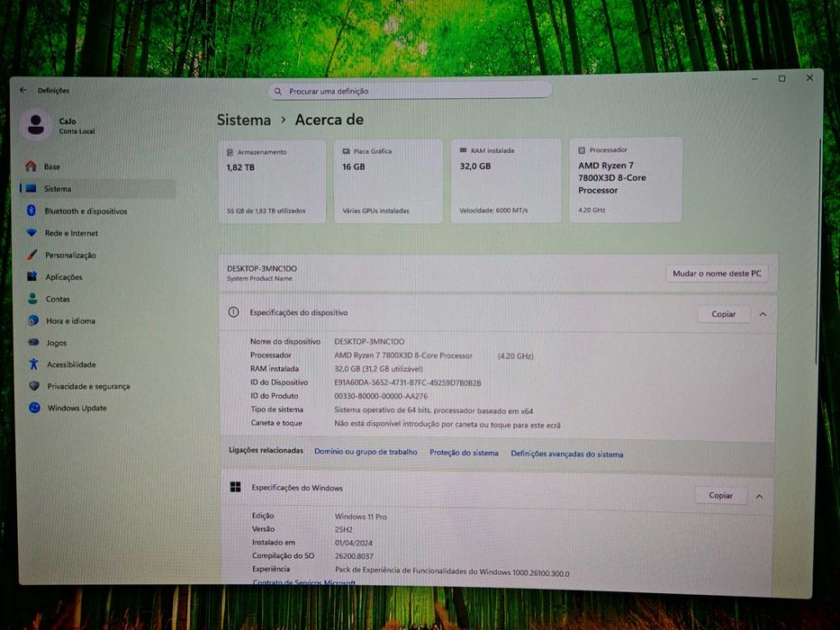Click Mudar o nome deste PC button
840x630 pixels.
pos(717,274)
